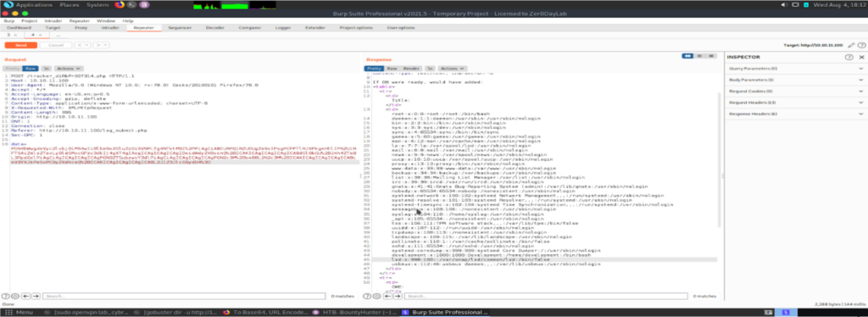This screenshot has height=317, width=868.
Task: Open history dropdown beside the > arrow
Action: pyautogui.click(x=105, y=45)
